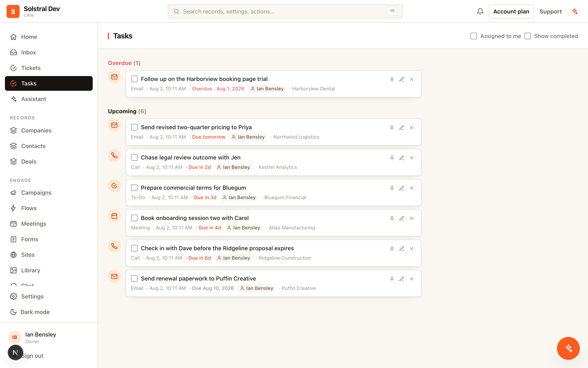
Task: Open the floating orange assistant button
Action: (x=568, y=348)
